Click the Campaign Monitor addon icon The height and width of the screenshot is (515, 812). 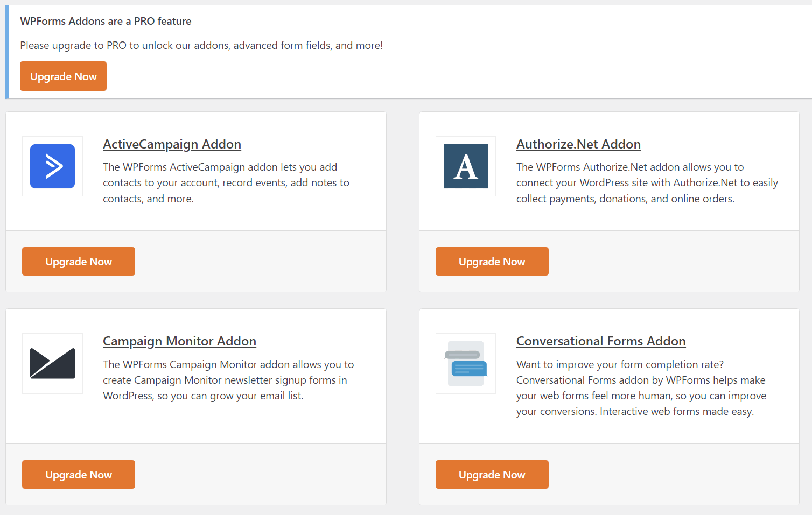pos(52,363)
